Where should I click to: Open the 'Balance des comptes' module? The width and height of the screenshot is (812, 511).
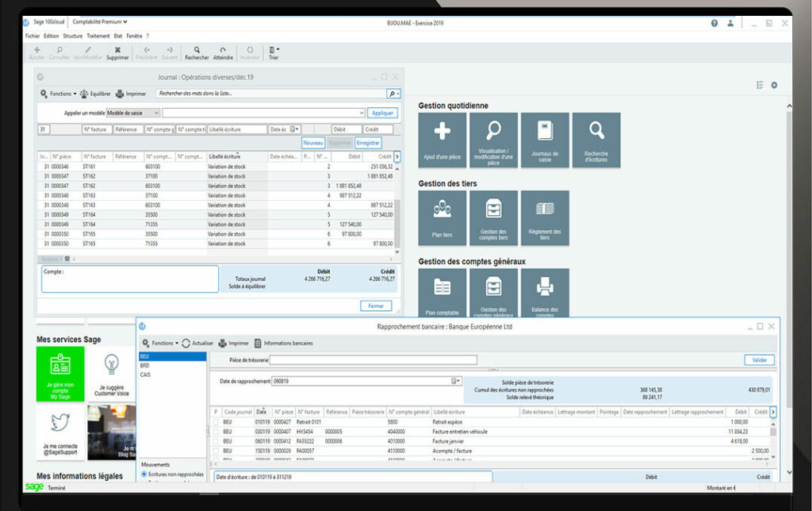pyautogui.click(x=545, y=292)
